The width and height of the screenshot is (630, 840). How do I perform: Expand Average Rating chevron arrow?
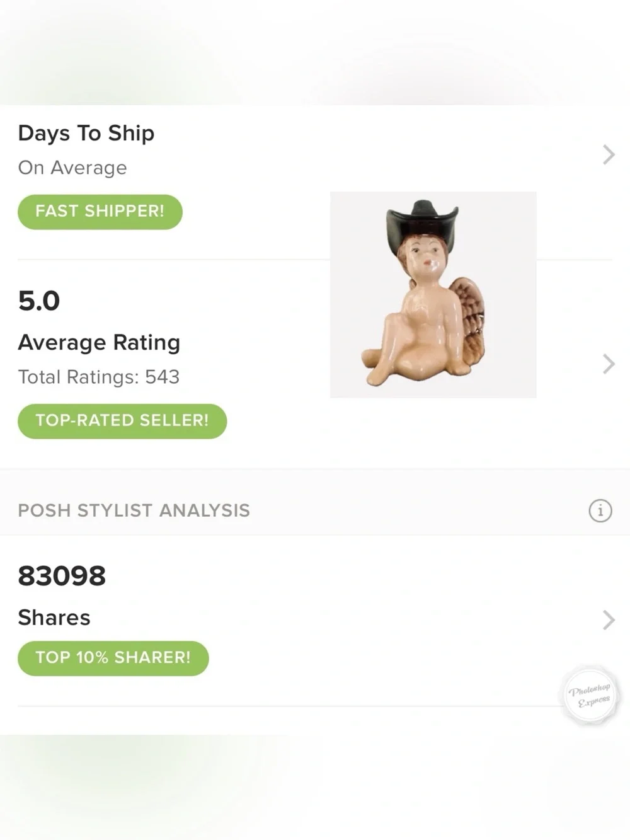[609, 364]
